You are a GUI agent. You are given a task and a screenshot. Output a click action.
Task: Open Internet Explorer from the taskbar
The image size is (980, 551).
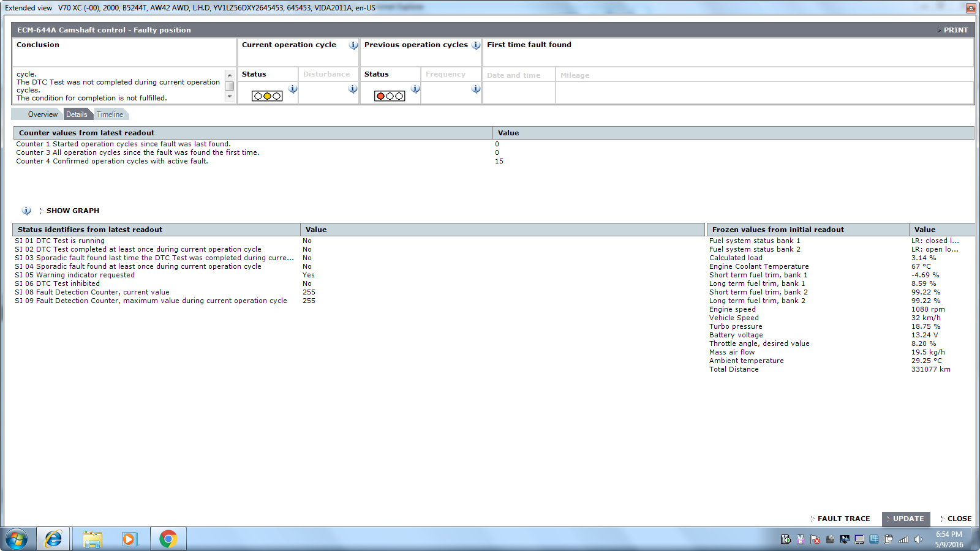tap(53, 539)
